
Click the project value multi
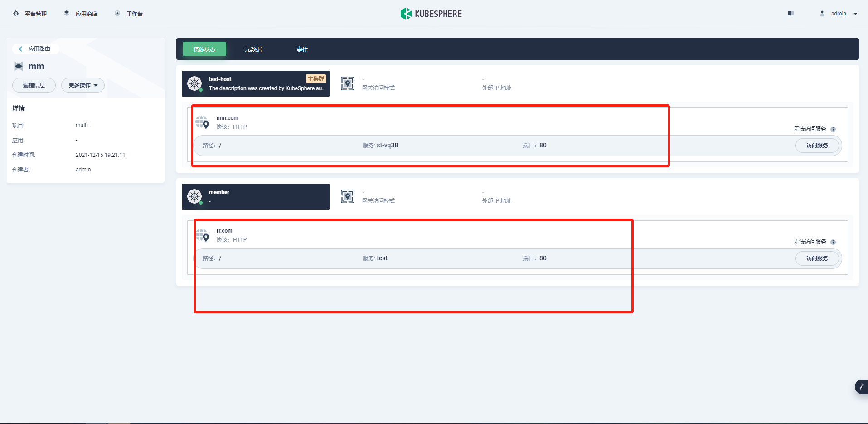[x=82, y=125]
